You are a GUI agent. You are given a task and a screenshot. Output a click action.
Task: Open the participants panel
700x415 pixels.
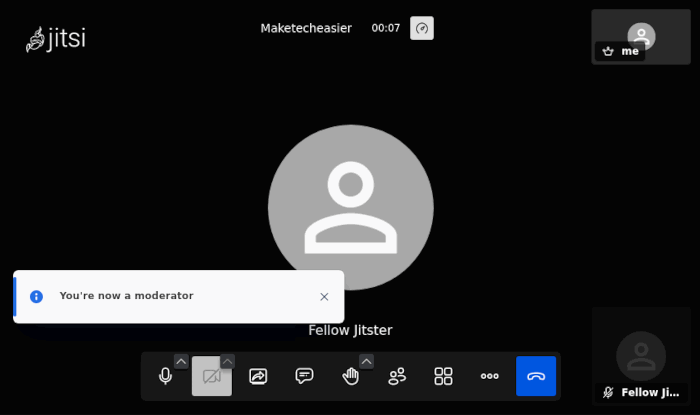(x=397, y=376)
